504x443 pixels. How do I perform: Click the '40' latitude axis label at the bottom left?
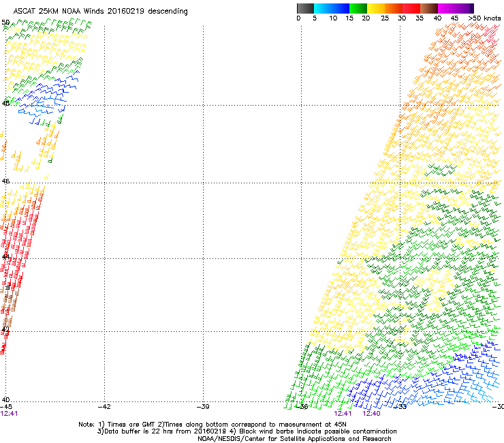(5, 400)
